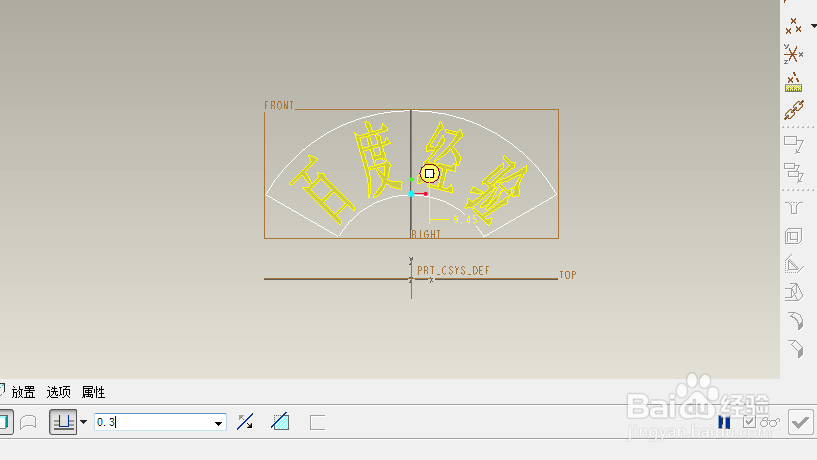Select the TOP datum plane label
Image resolution: width=817 pixels, height=460 pixels.
tap(568, 275)
